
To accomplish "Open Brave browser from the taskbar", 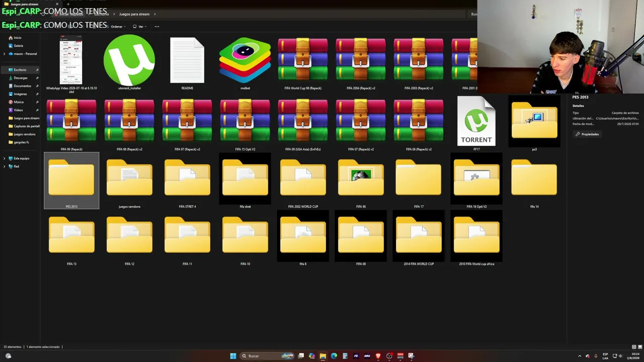I will click(x=378, y=356).
